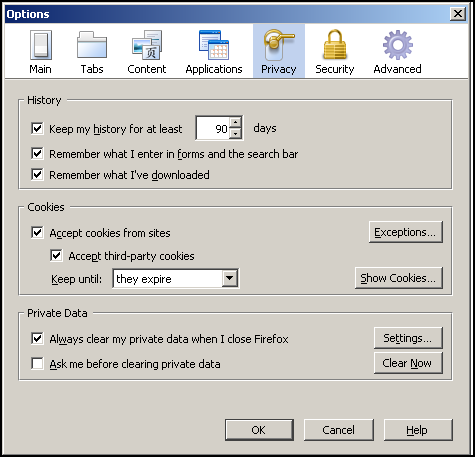The width and height of the screenshot is (475, 457).
Task: Open the Security padlock icon
Action: pos(335,45)
